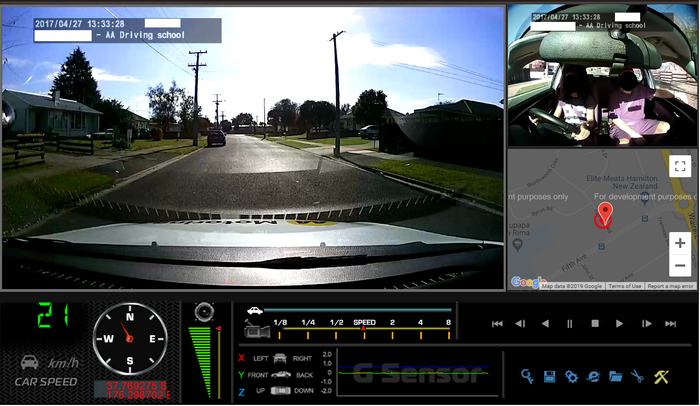This screenshot has height=406, width=700.
Task: Open the hammer tools icon
Action: click(661, 377)
